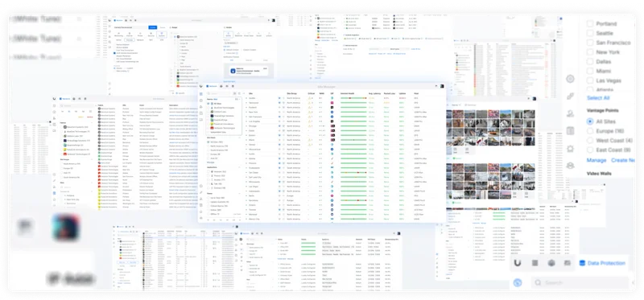Click the admin user icon in enlarged sidebar
The height and width of the screenshot is (300, 644).
pos(570,113)
